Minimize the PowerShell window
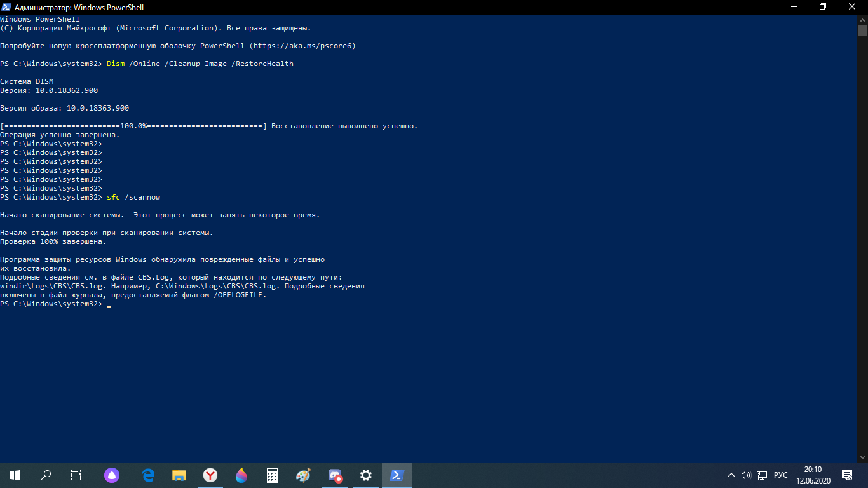The image size is (868, 488). coord(794,7)
